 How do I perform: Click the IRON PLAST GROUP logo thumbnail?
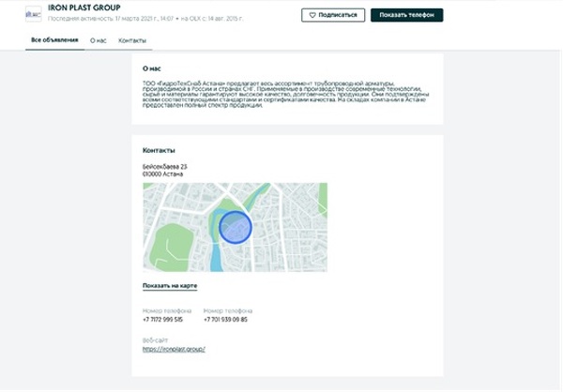34,14
